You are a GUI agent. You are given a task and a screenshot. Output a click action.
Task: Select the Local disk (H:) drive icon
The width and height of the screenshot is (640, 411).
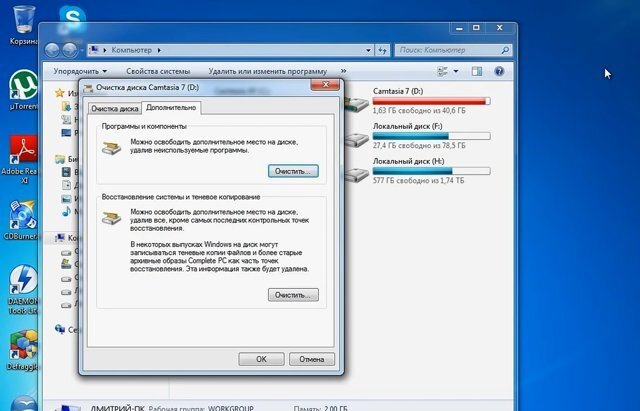pyautogui.click(x=357, y=175)
